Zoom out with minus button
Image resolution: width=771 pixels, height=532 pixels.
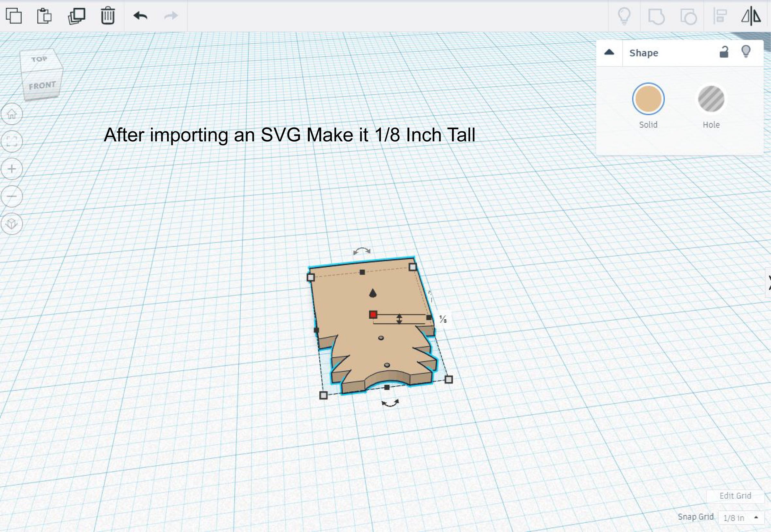pyautogui.click(x=12, y=196)
